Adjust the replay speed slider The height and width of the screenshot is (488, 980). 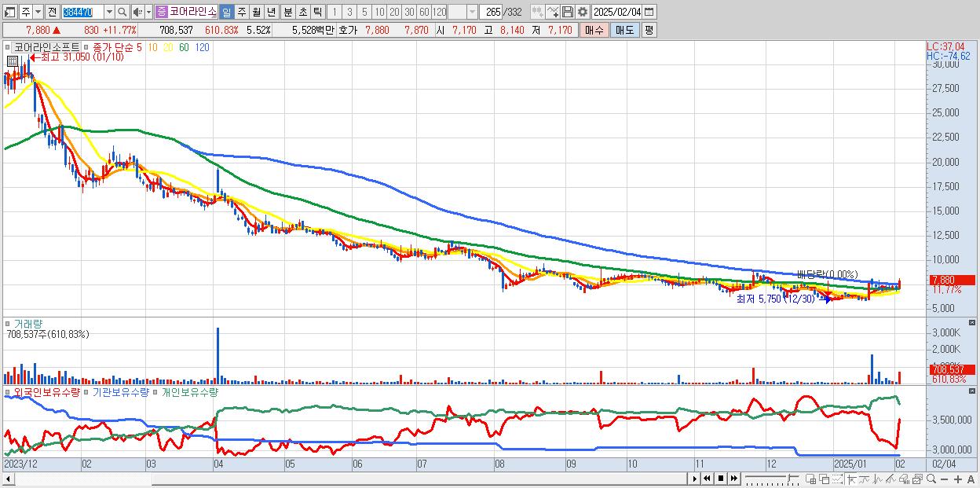pyautogui.click(x=788, y=477)
